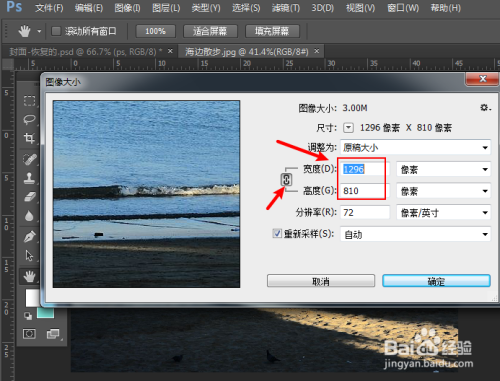This screenshot has width=500, height=381.
Task: Click the background teal color swatch
Action: tap(46, 313)
